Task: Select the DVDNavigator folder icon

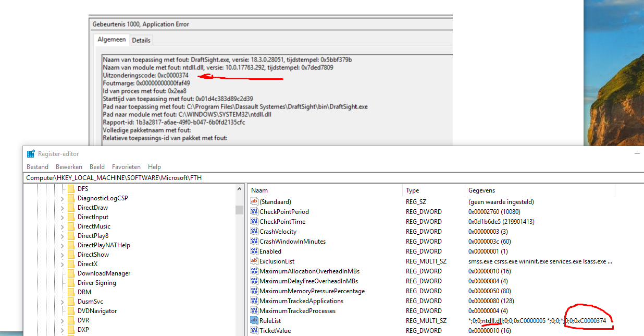Action: coord(71,311)
